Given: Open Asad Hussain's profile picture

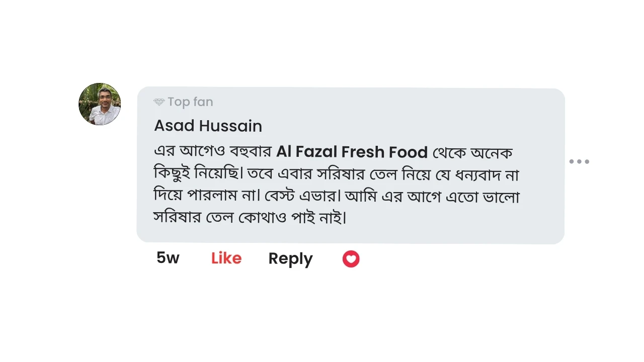Looking at the screenshot, I should (x=100, y=104).
